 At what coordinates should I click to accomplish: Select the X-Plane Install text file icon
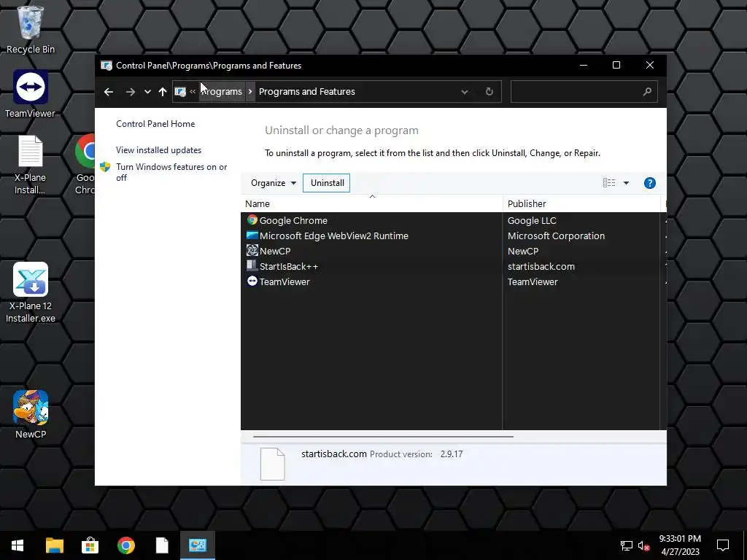point(30,165)
